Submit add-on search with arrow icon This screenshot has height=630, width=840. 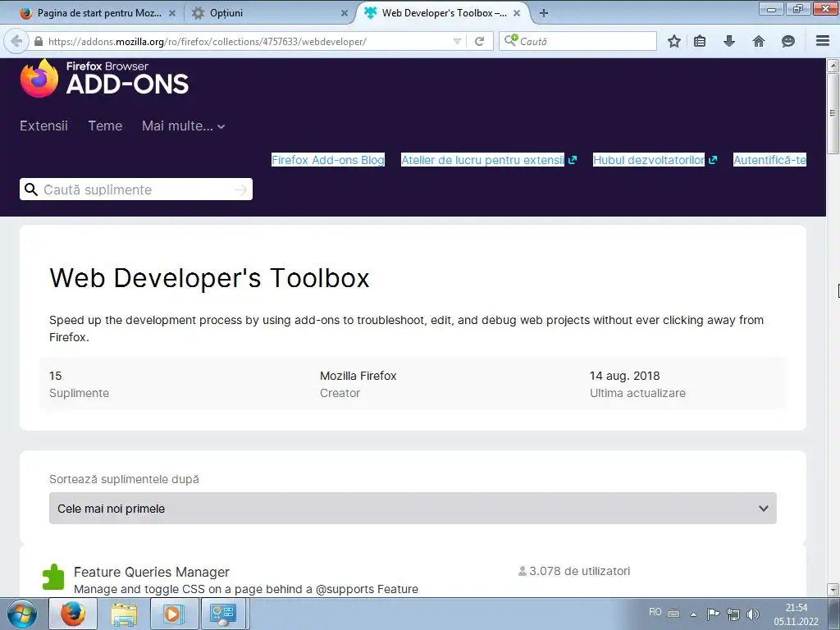click(x=241, y=189)
